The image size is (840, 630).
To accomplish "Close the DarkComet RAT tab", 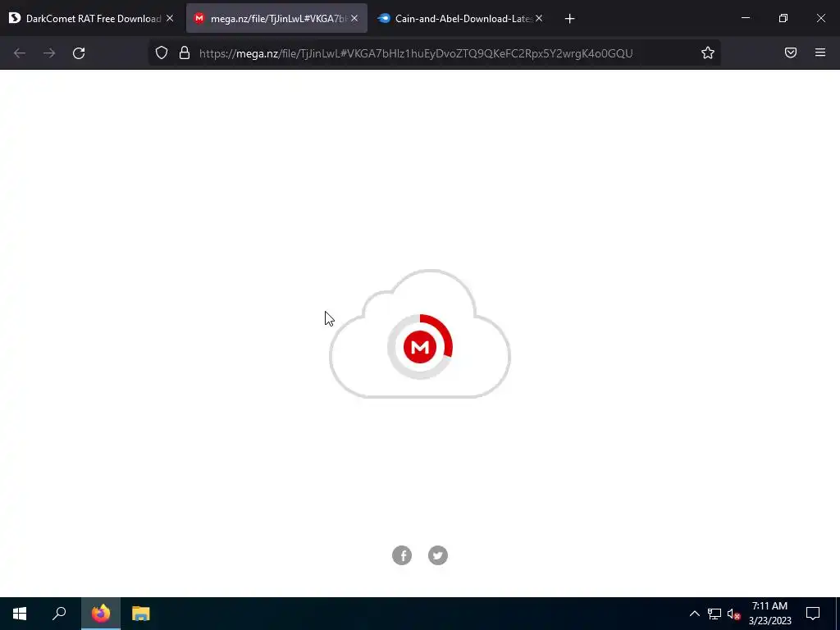I will (x=170, y=18).
